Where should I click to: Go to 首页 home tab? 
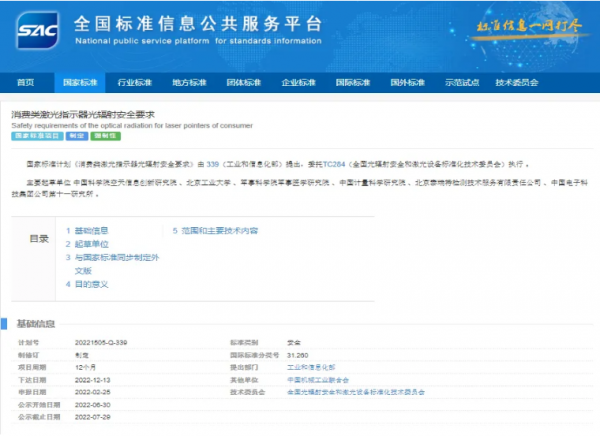coord(26,81)
